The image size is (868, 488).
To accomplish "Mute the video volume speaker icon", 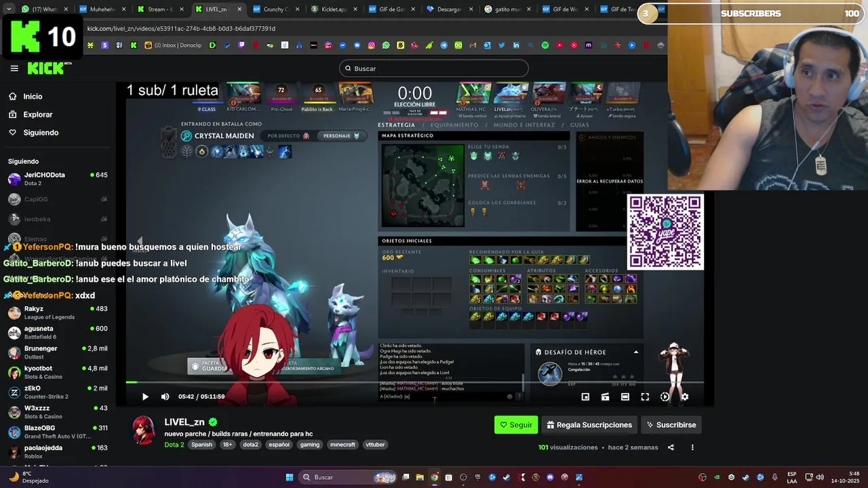I will (x=165, y=396).
